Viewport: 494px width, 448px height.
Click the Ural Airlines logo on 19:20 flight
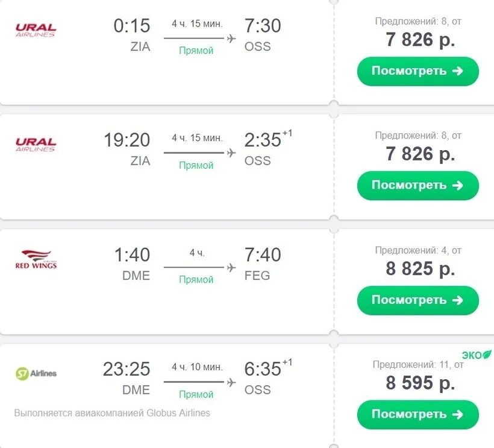click(36, 145)
